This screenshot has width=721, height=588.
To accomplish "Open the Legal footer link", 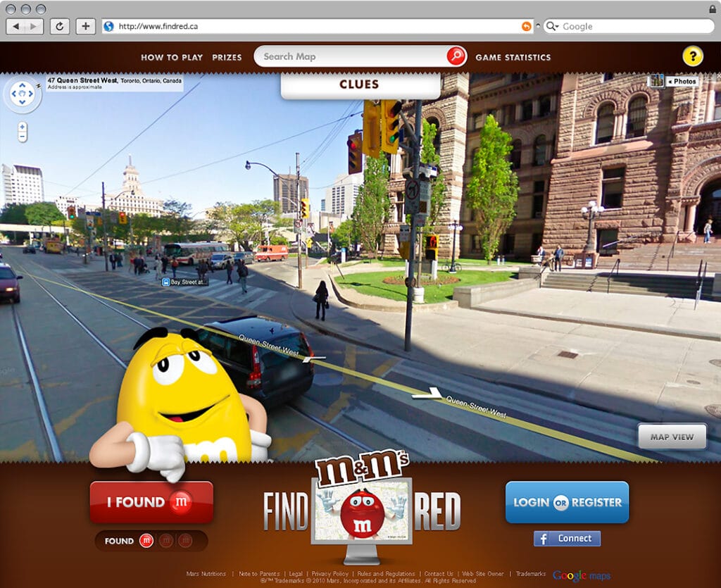I will click(296, 574).
